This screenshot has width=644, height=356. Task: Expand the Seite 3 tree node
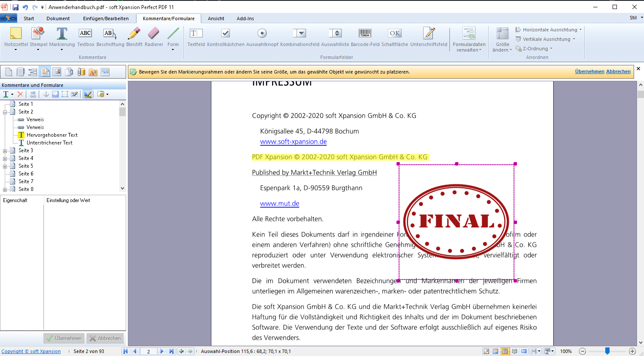pos(5,150)
